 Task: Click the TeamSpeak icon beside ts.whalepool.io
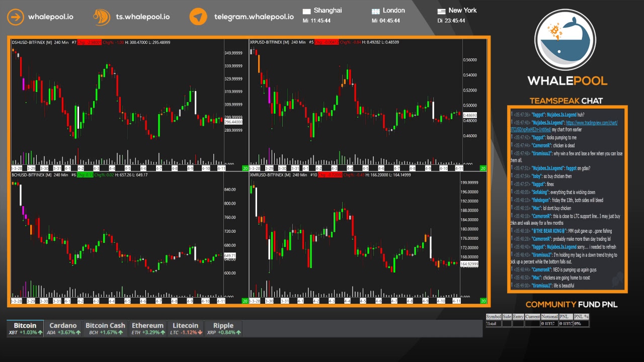(102, 17)
